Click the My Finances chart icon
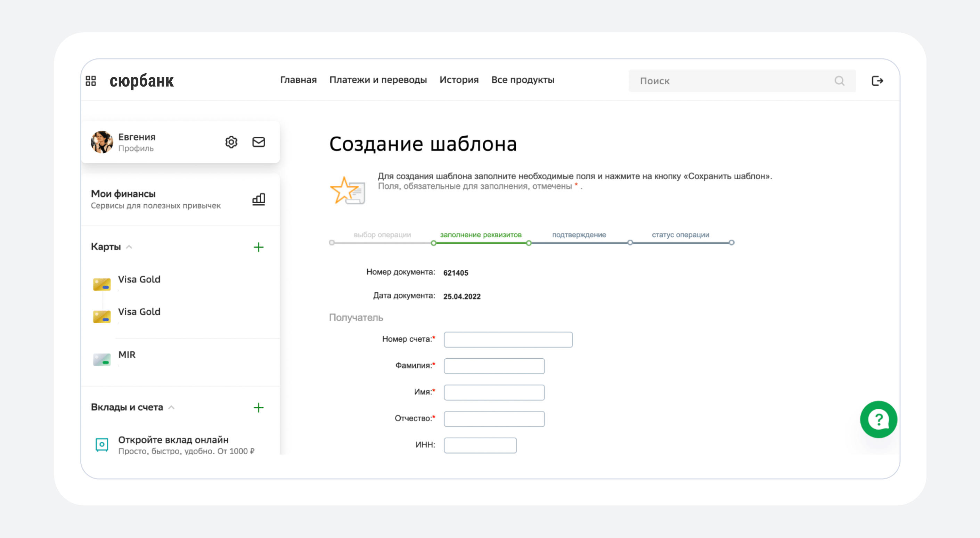This screenshot has width=980, height=538. (x=259, y=199)
